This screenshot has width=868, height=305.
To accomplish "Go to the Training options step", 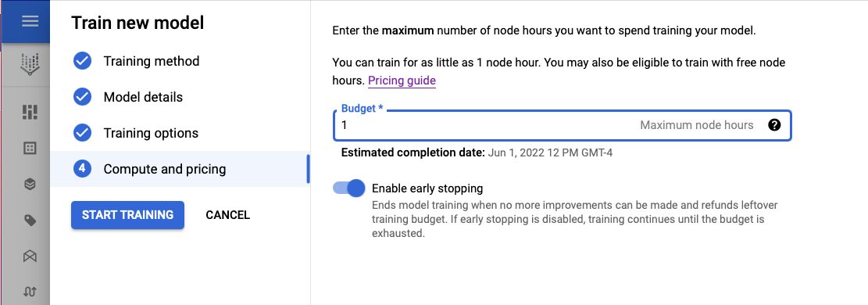I will coord(151,133).
